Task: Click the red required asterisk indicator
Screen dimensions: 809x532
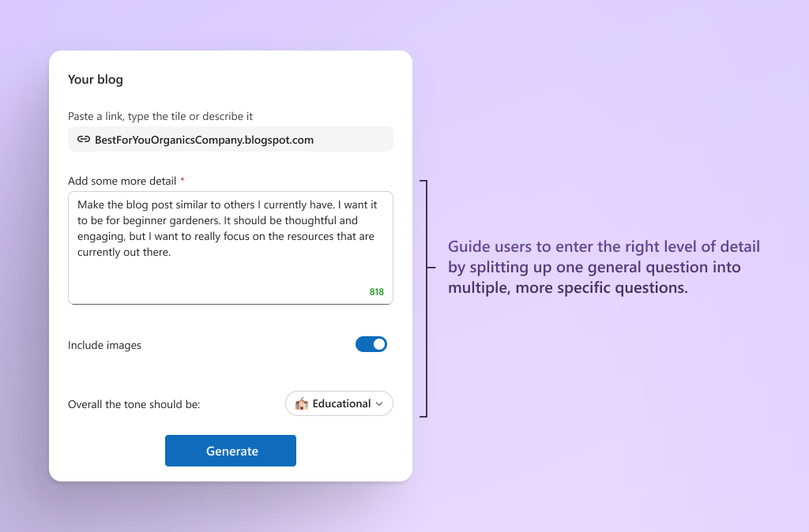Action: (x=182, y=180)
